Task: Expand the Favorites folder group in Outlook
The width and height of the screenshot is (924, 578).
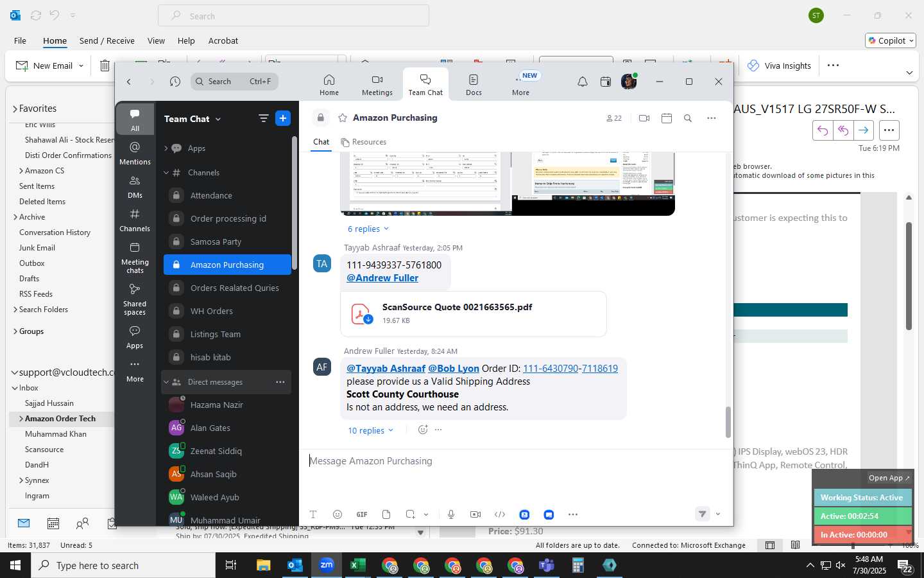Action: (15, 109)
